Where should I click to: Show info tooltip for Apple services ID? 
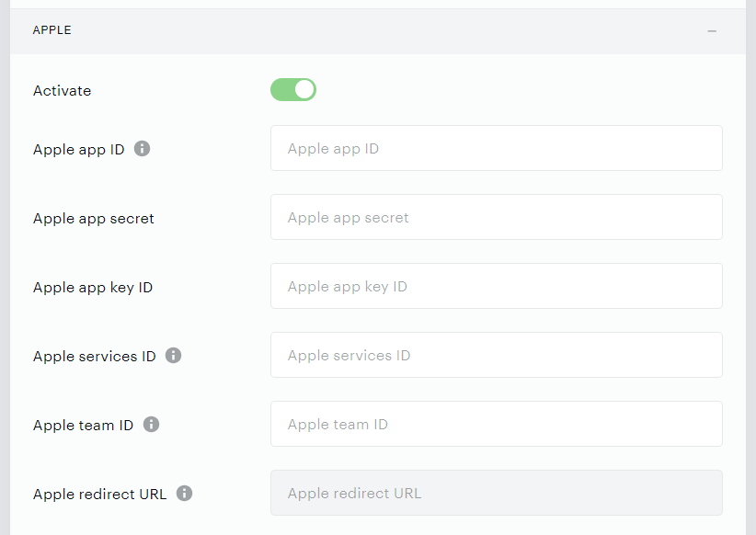tap(173, 355)
